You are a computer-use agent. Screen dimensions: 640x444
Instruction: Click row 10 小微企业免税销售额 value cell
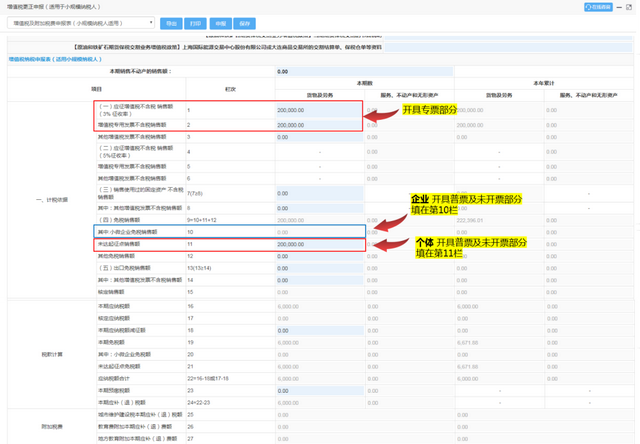[319, 232]
